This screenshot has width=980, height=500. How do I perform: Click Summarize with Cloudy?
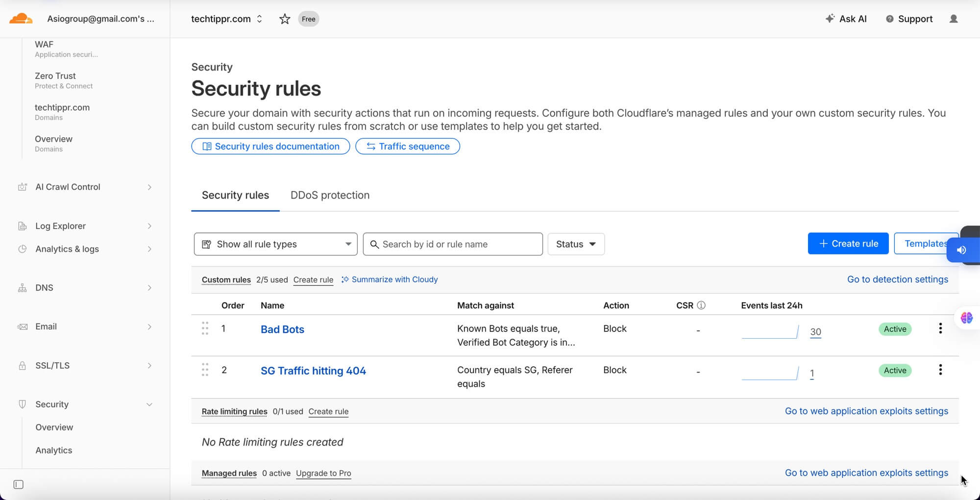pyautogui.click(x=390, y=279)
